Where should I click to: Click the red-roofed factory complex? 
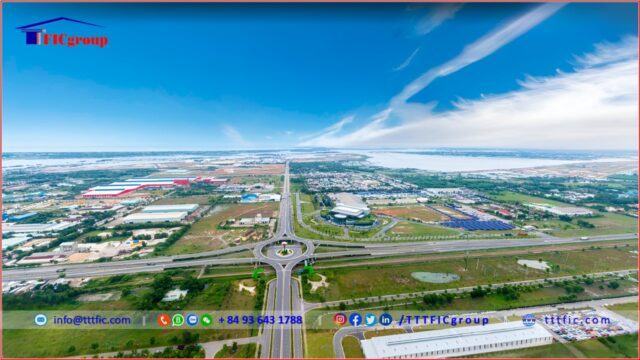click(x=137, y=187)
